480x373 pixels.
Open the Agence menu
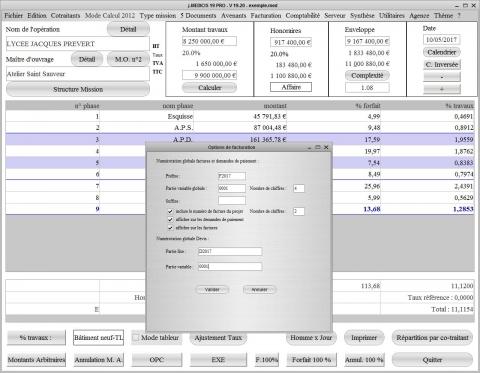tap(419, 16)
